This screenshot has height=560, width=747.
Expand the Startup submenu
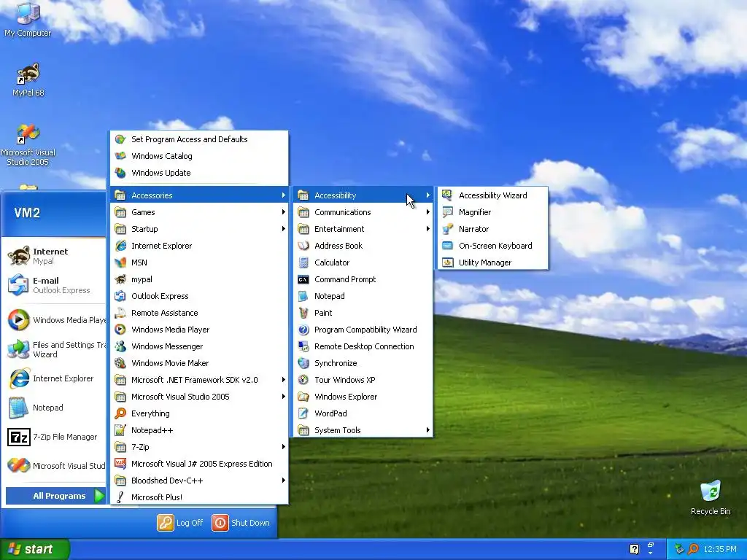(199, 229)
